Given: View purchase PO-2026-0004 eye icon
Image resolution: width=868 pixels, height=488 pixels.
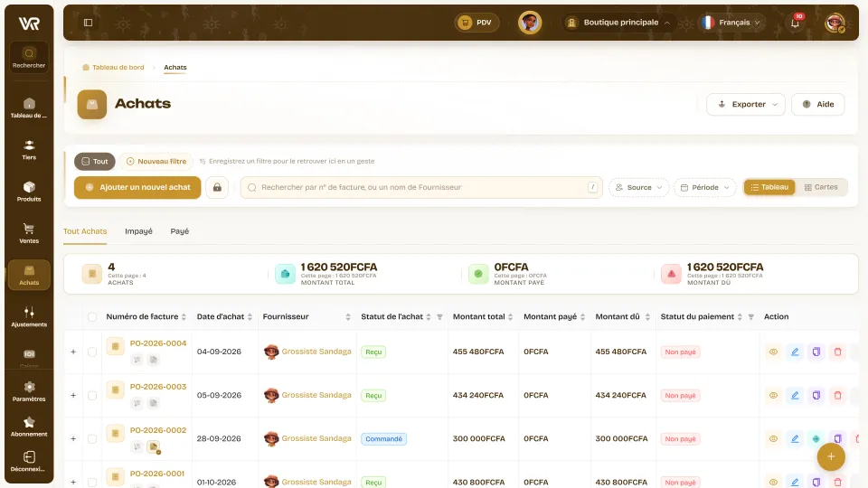Looking at the screenshot, I should coord(773,352).
